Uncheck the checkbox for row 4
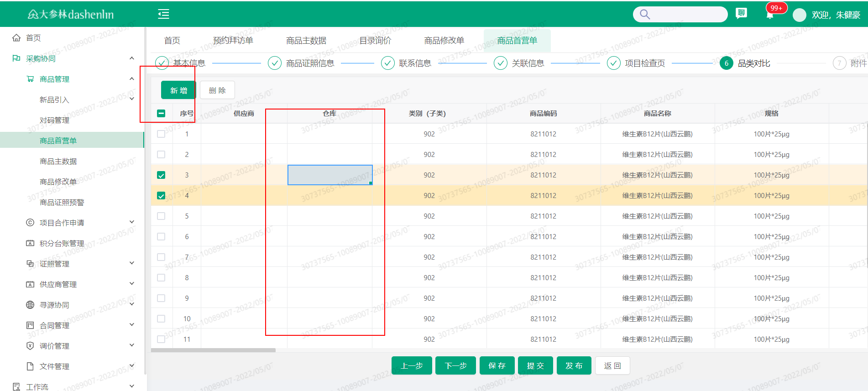868x391 pixels. [x=161, y=195]
